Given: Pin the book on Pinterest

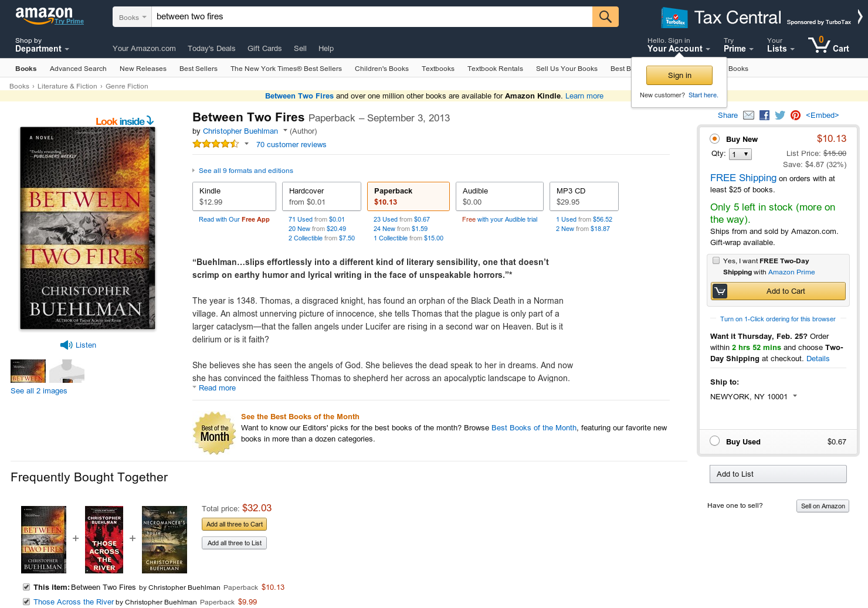Looking at the screenshot, I should coord(795,115).
